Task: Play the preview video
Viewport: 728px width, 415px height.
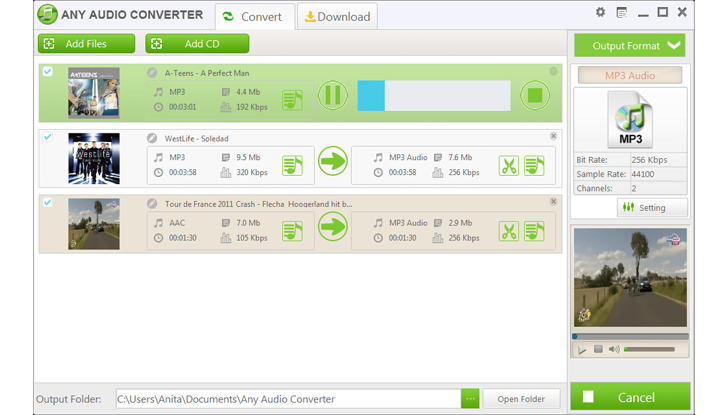Action: click(x=582, y=350)
